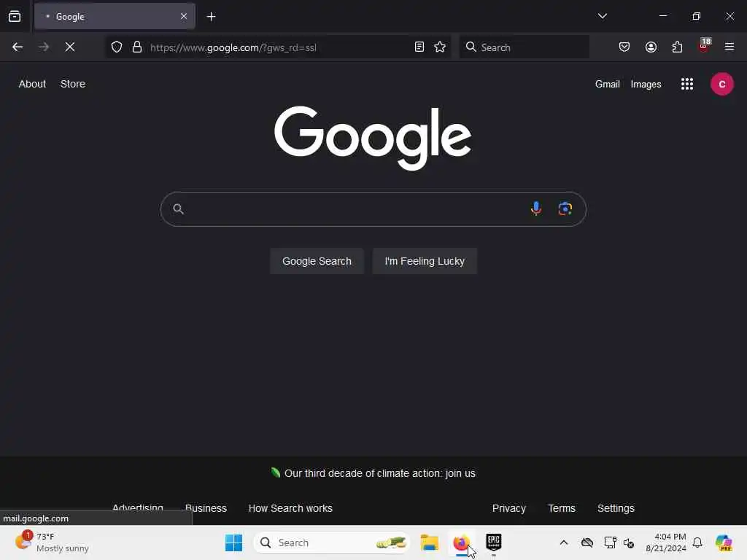
Task: Open the About link
Action: (x=32, y=84)
